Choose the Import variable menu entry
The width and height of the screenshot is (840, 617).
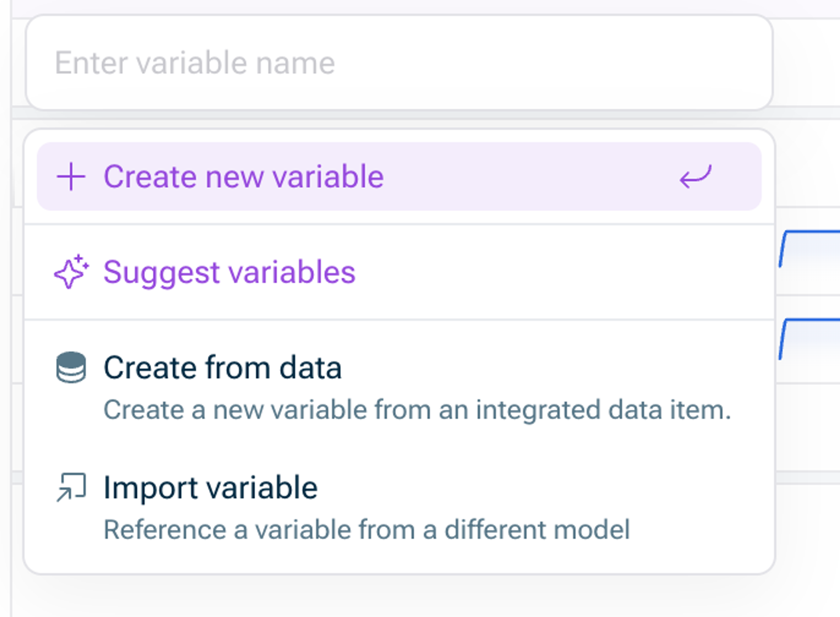pos(210,487)
